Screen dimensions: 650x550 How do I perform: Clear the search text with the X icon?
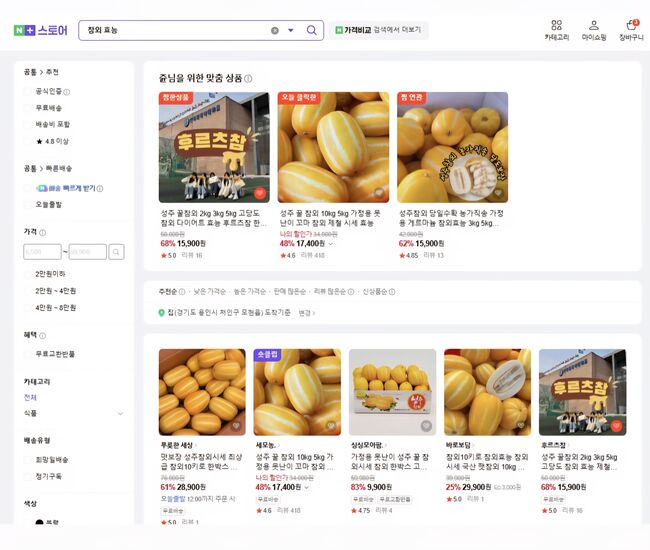275,30
